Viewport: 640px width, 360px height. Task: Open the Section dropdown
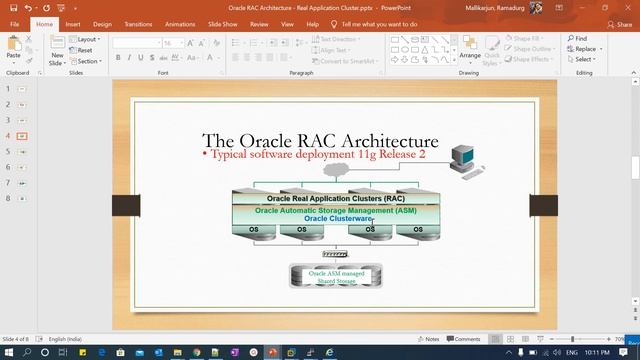[86, 61]
